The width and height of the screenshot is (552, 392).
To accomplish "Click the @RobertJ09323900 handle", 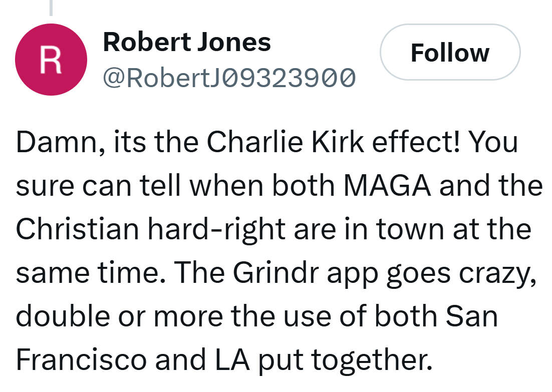I will (x=229, y=78).
